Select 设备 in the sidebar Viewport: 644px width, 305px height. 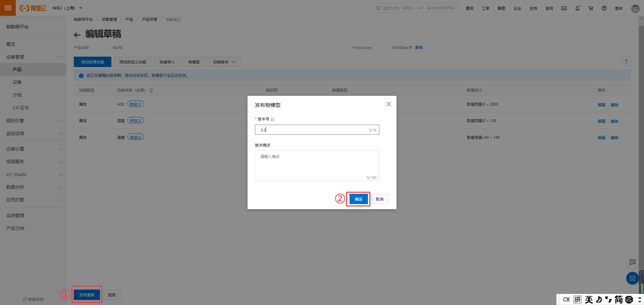pyautogui.click(x=17, y=82)
